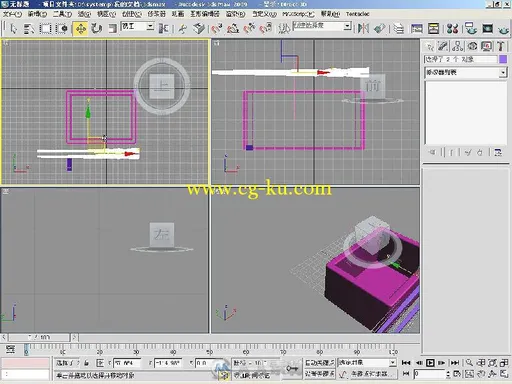This screenshot has height=384, width=512.
Task: Click the large Set Keys key button
Action: tap(292, 368)
